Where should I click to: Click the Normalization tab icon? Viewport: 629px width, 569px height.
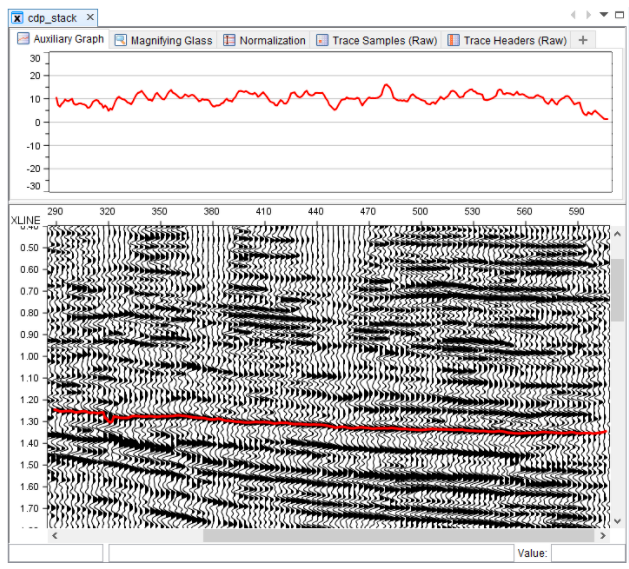tap(229, 40)
